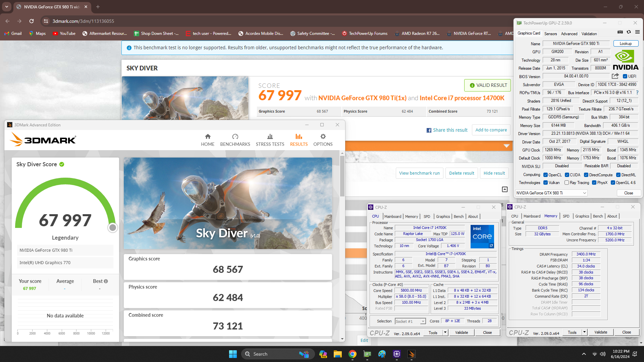Toggle the Ray Tracing checkbox
Image resolution: width=644 pixels, height=362 pixels.
[x=567, y=183]
